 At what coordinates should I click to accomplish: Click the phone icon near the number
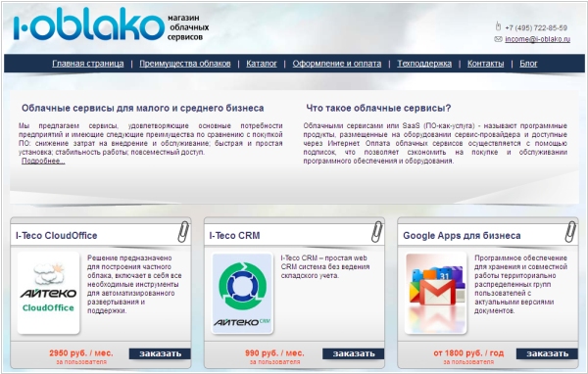tap(498, 26)
